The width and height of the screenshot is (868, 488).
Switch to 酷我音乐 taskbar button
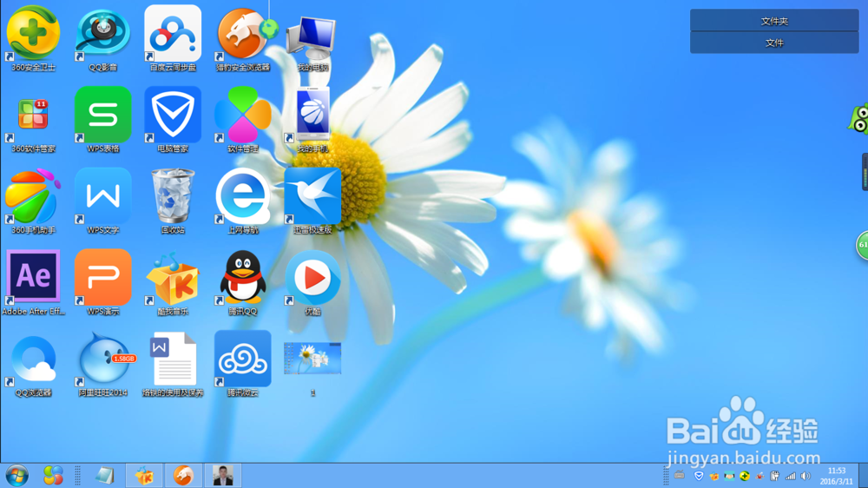(x=144, y=475)
